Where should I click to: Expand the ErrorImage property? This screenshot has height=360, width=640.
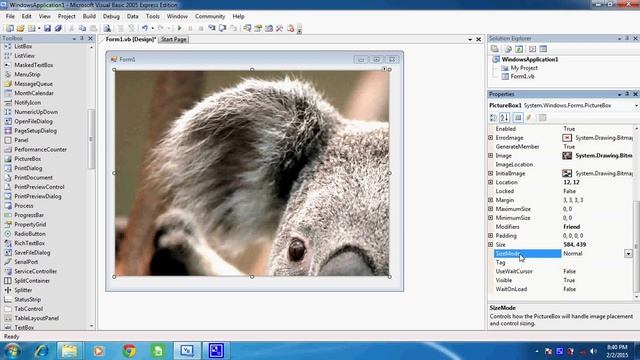(x=491, y=138)
